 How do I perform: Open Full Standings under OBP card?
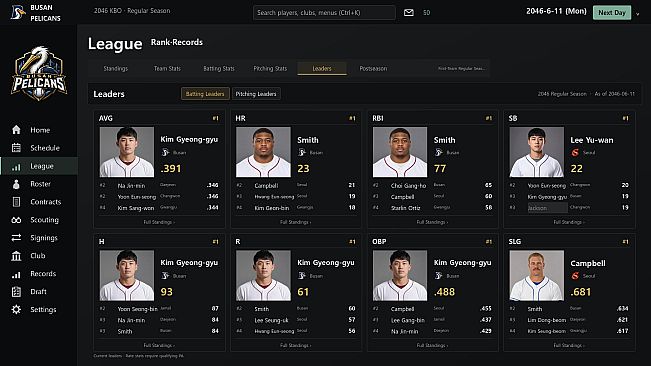point(432,345)
